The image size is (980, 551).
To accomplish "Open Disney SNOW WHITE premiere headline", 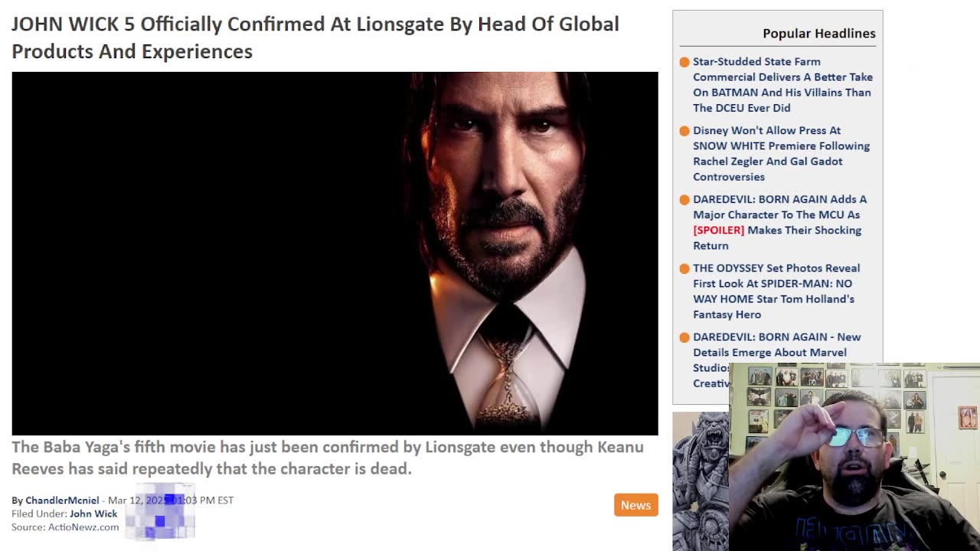I will click(781, 153).
